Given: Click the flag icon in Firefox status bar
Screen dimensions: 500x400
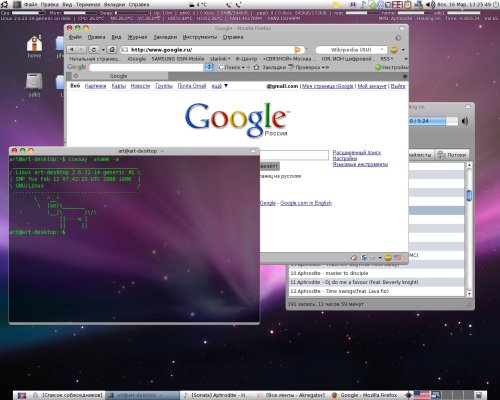Looking at the screenshot, I should point(397,257).
